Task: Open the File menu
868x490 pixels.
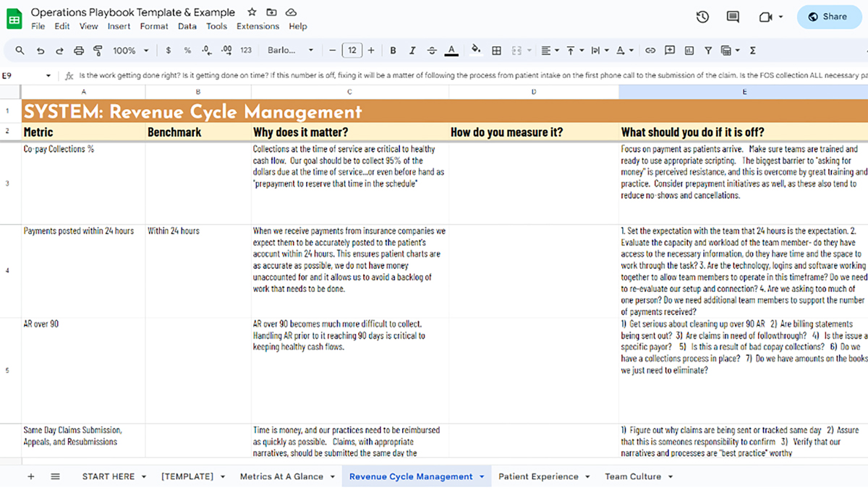Action: tap(38, 26)
